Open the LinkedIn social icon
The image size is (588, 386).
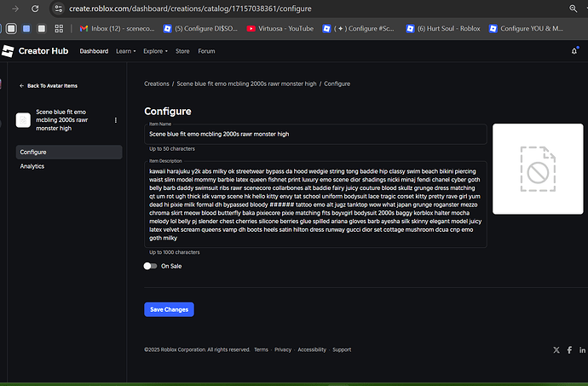[582, 350]
